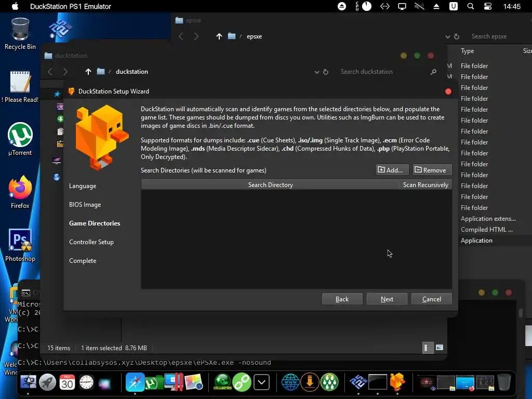Click the Scan Recursively column header

click(x=425, y=184)
